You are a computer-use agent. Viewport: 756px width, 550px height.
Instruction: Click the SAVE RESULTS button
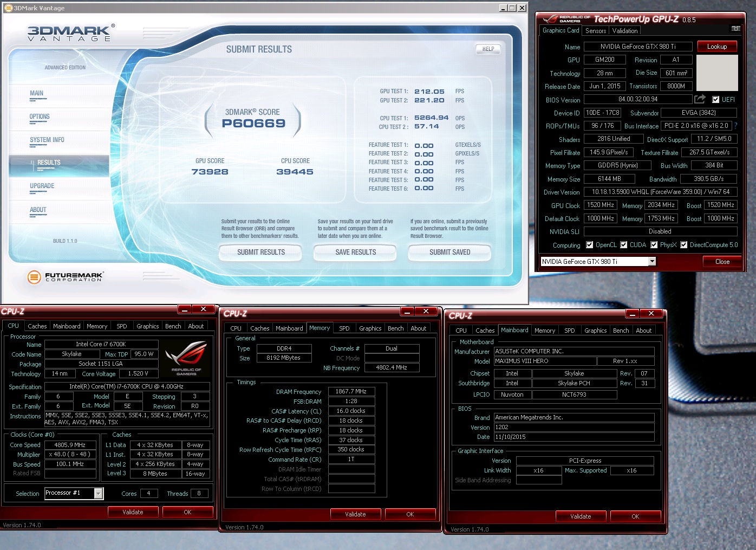(x=355, y=252)
